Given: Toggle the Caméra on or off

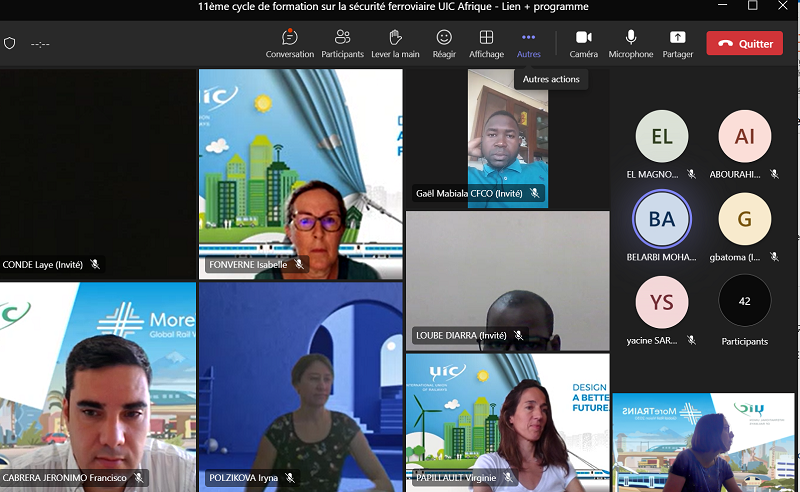Looking at the screenshot, I should (583, 44).
